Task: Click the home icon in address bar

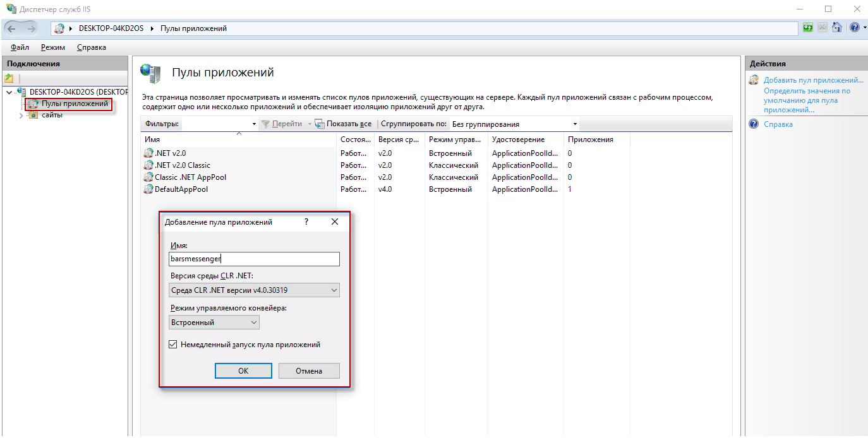Action: point(837,28)
